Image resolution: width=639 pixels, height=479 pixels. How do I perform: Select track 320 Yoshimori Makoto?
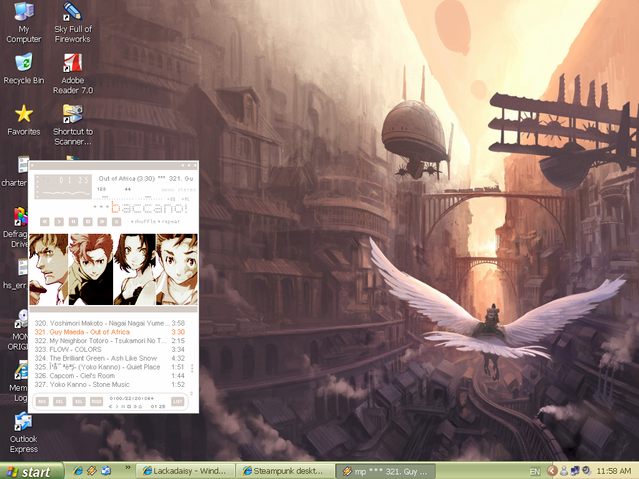click(x=110, y=323)
